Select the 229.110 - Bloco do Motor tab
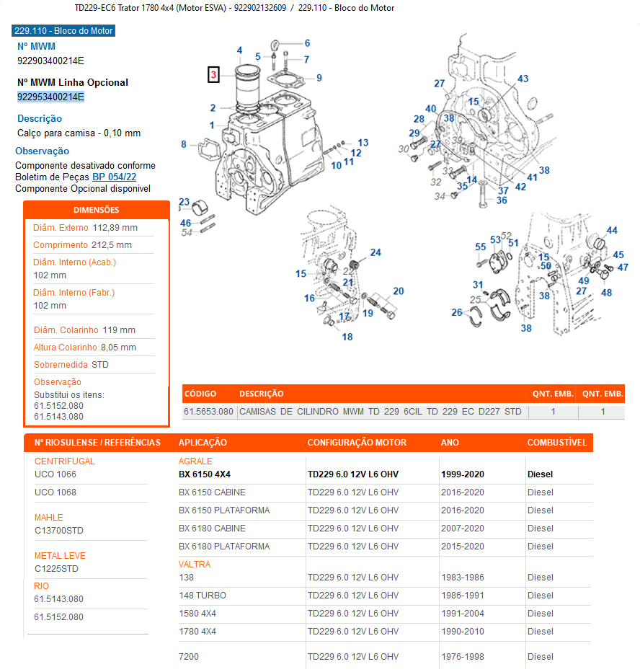 tap(63, 31)
